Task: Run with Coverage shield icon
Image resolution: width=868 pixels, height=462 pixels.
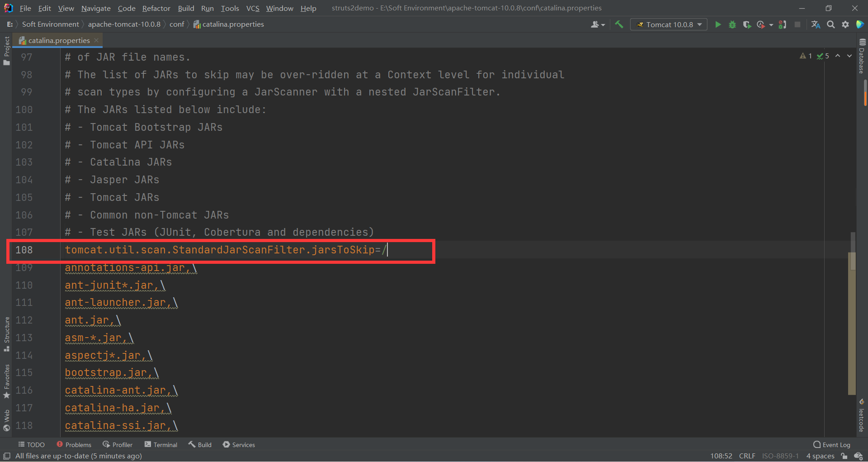Action: 747,24
